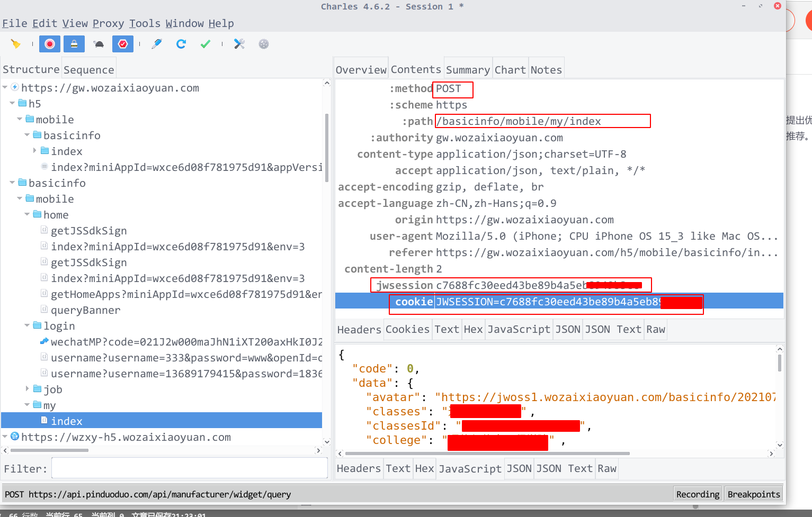Click the broom clear session icon
Screen dimensions: 812x517
[x=15, y=44]
